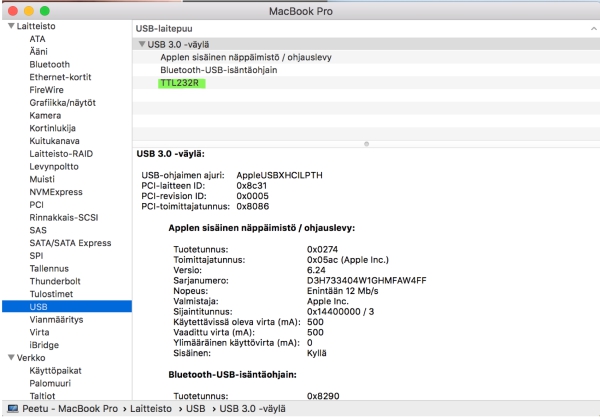Click the Enintään 12 Mb/s speed value
Screen dimensions: 600x418
pos(342,291)
